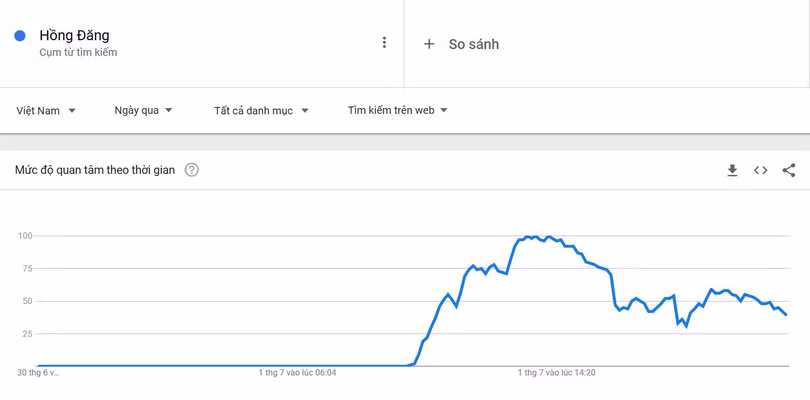Click the Cụm từ tìm kiếm subtitle
This screenshot has width=810, height=400.
pos(78,53)
